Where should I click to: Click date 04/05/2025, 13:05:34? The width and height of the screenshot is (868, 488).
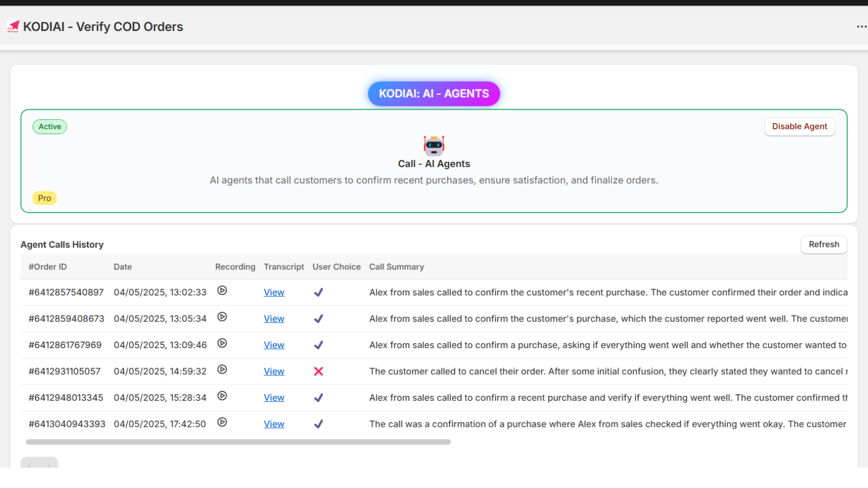[160, 319]
